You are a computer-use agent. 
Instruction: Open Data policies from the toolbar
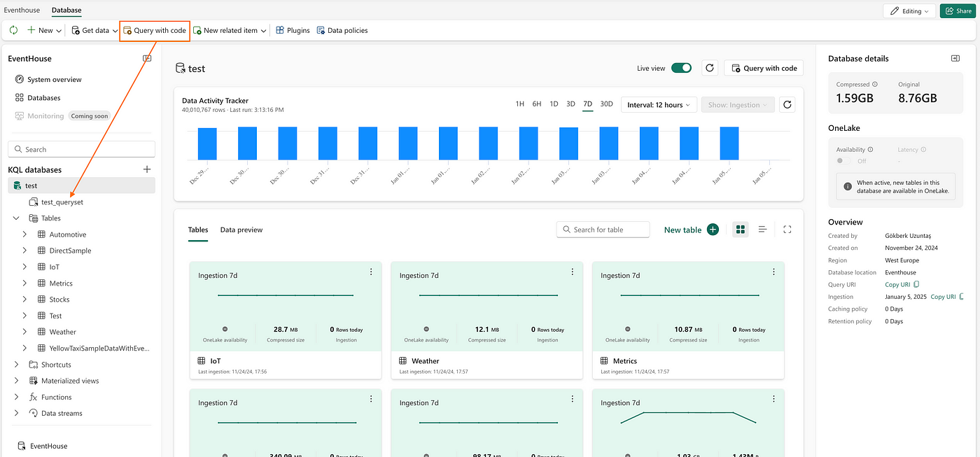click(342, 31)
